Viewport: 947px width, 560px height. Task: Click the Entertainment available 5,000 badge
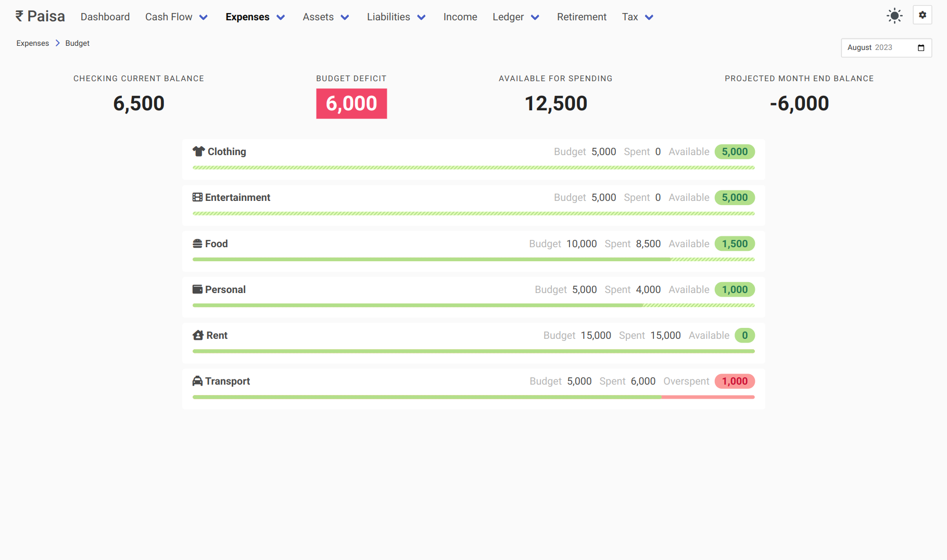click(x=735, y=197)
